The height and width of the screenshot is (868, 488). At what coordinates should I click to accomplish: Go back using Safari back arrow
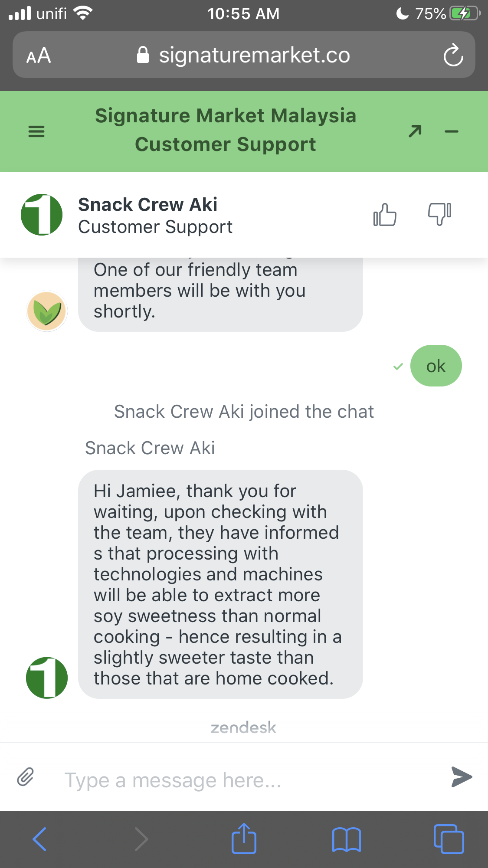point(39,839)
